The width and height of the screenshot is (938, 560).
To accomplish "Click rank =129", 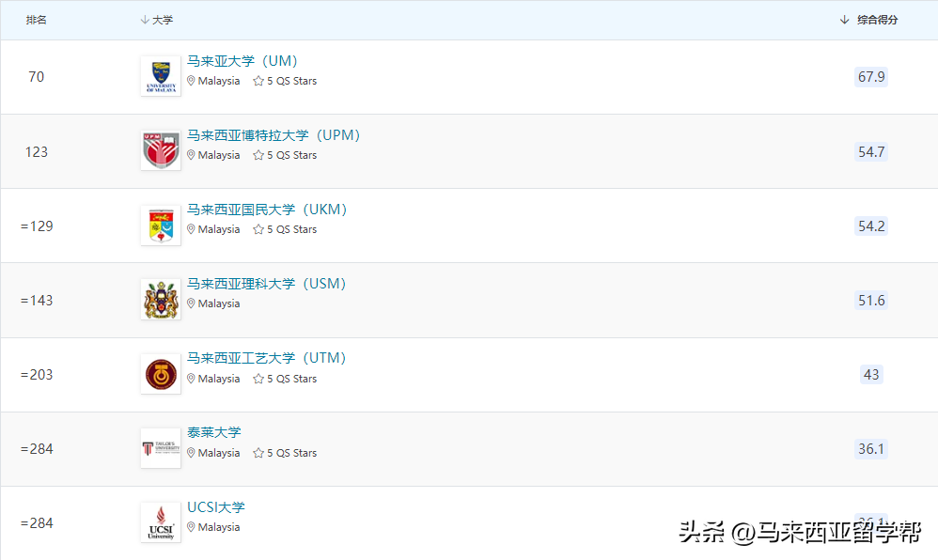I will click(x=37, y=226).
